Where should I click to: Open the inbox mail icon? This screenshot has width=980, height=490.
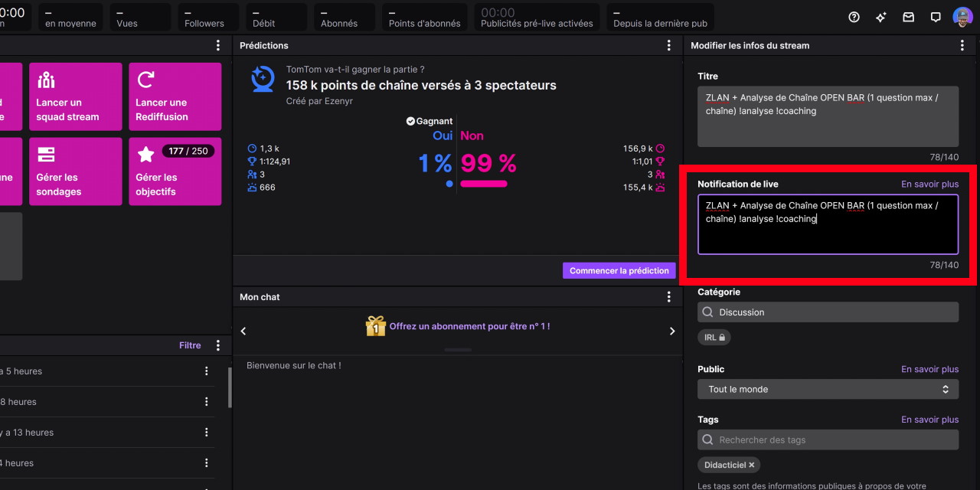[x=908, y=17]
